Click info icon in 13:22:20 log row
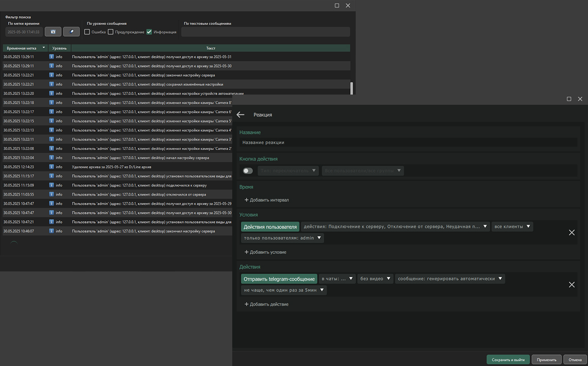 tap(52, 94)
